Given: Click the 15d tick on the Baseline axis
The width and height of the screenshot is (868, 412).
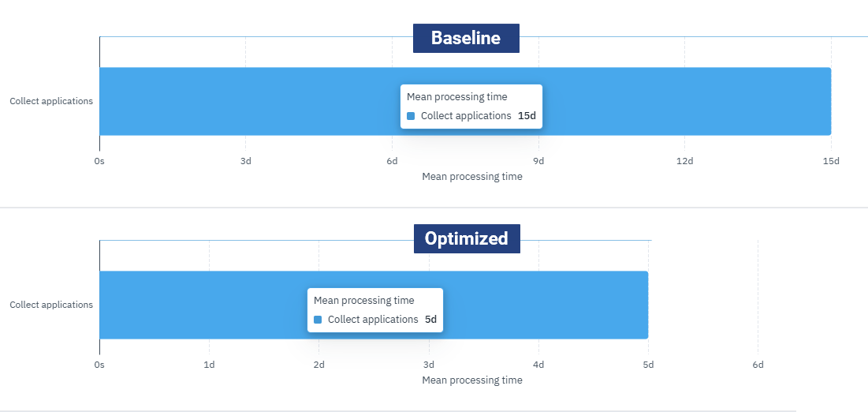Looking at the screenshot, I should point(831,161).
